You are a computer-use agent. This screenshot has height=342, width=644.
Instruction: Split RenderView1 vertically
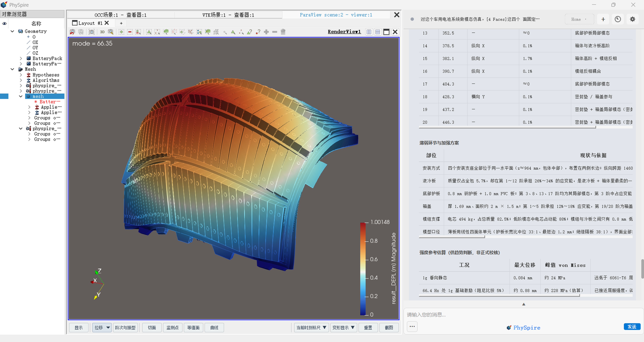[378, 32]
